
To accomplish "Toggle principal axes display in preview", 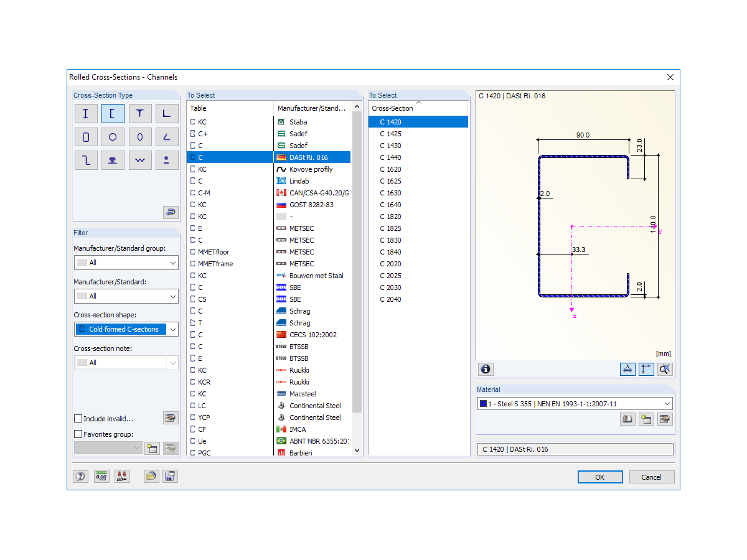I will point(646,369).
